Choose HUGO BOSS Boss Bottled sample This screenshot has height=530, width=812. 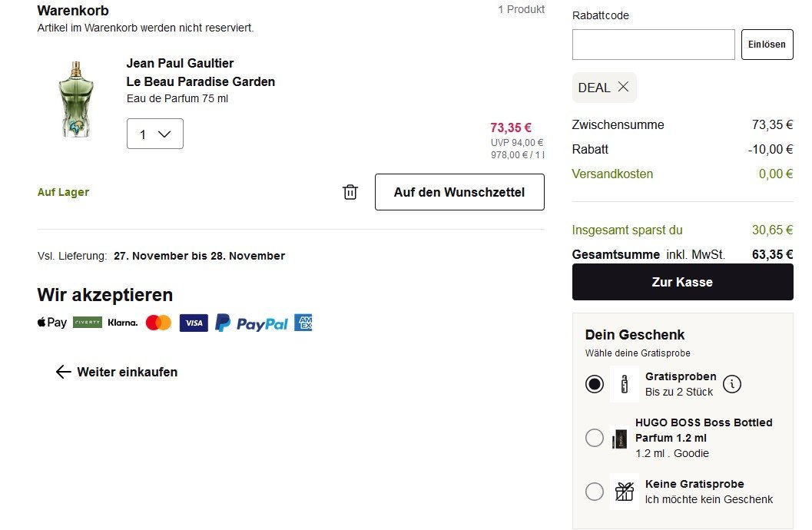[x=595, y=438]
